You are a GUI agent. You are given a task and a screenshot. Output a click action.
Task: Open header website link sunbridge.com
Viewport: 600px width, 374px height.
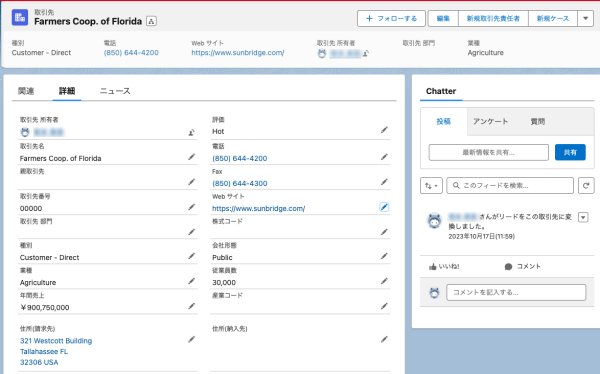coord(238,53)
